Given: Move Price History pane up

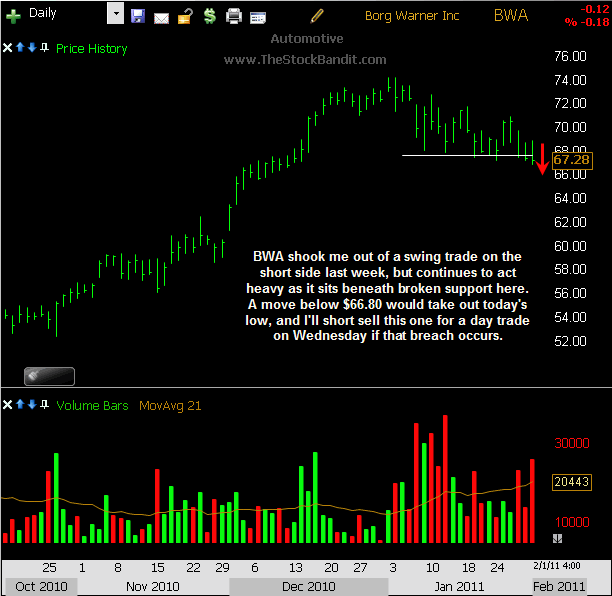Looking at the screenshot, I should tap(20, 48).
